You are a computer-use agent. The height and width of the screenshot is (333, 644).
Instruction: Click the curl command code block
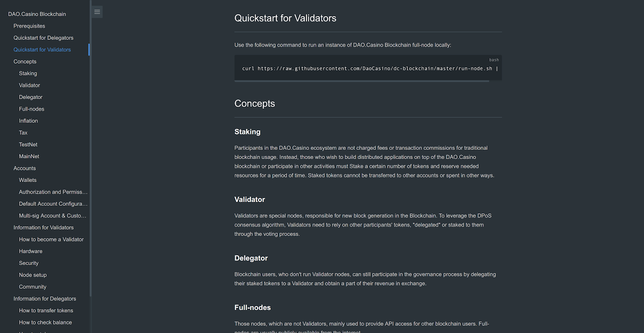(x=368, y=68)
